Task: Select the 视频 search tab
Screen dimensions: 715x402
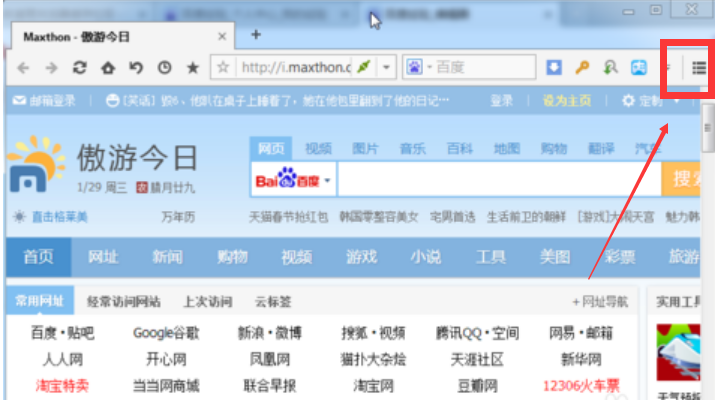Action: [x=318, y=149]
